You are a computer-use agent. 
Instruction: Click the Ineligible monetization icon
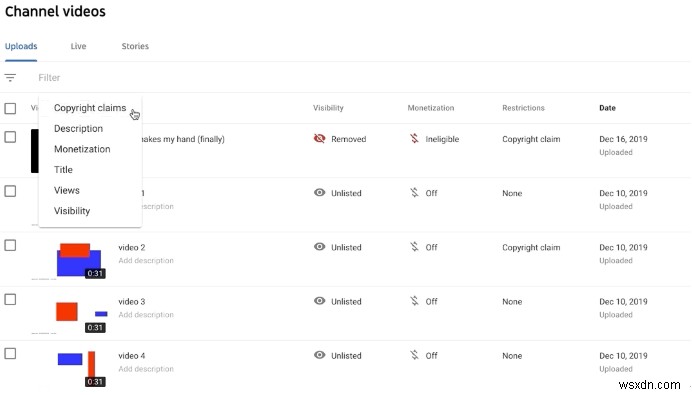pyautogui.click(x=414, y=139)
